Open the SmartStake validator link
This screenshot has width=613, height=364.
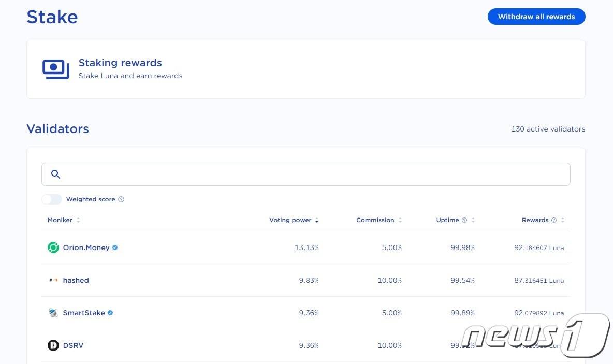(x=84, y=313)
